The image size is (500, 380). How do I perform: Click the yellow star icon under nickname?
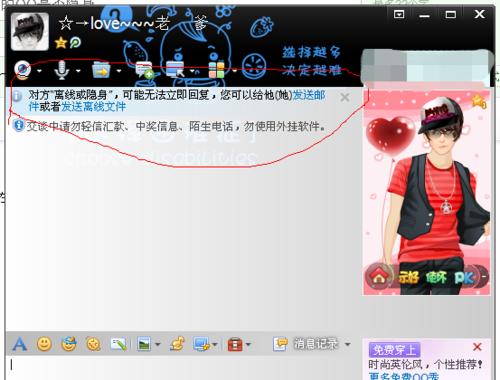[61, 43]
